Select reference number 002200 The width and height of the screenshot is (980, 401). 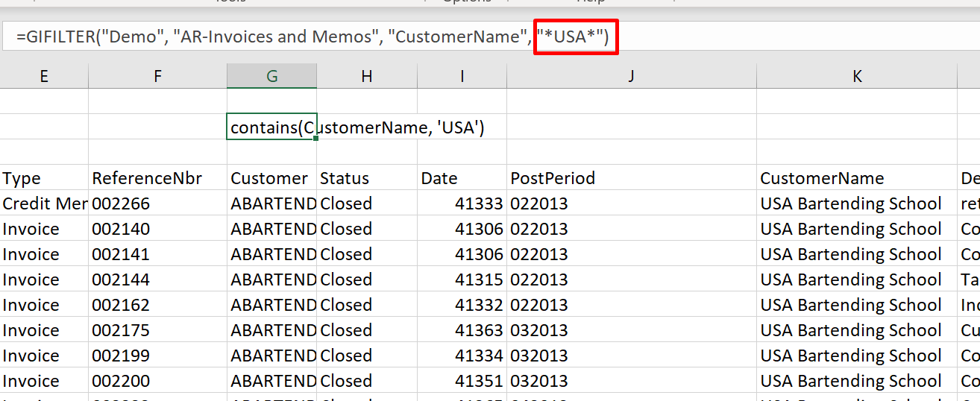(x=157, y=381)
